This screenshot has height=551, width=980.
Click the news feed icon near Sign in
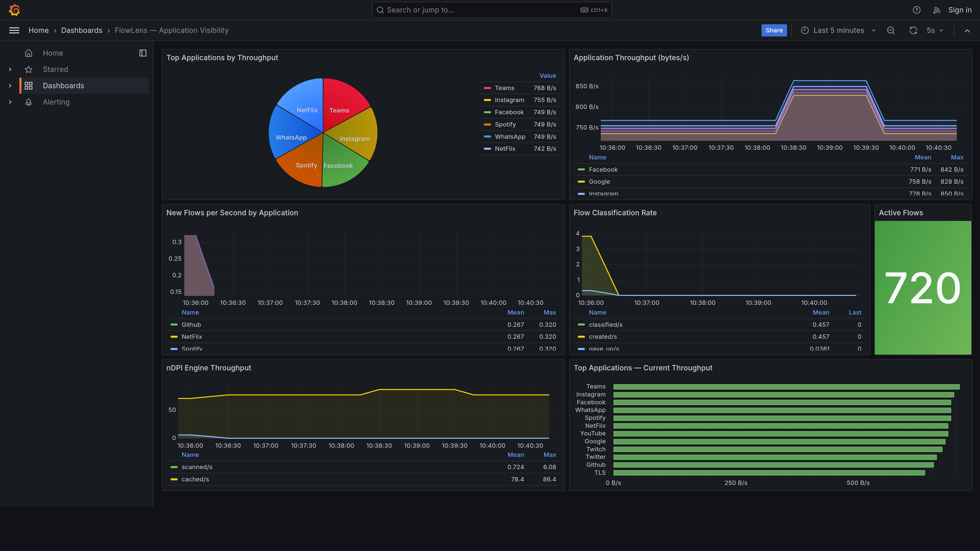click(937, 10)
